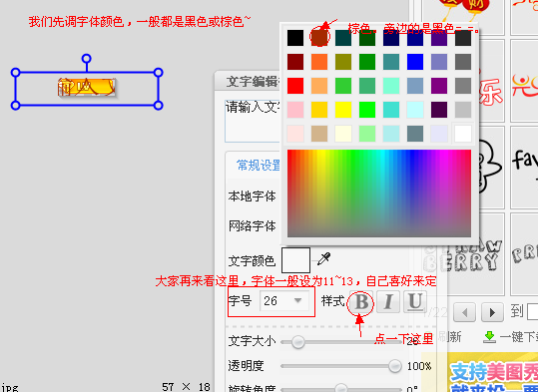Screen dimensions: 538x392
Task: Open the 字号 font size dropdown
Action: pyautogui.click(x=283, y=301)
